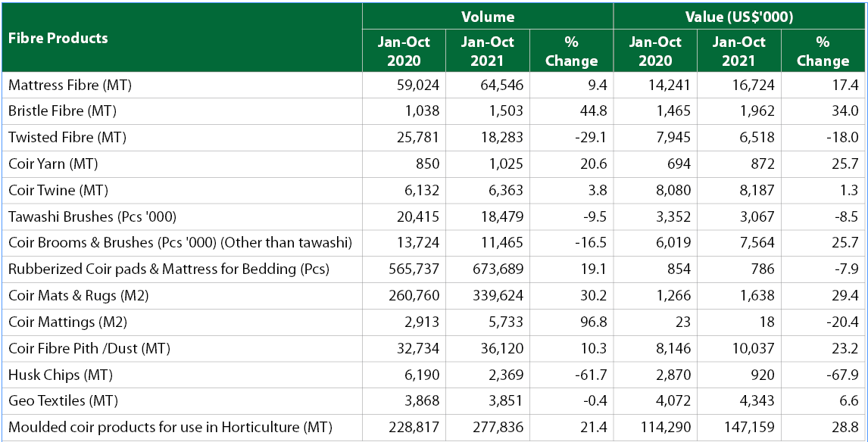
Task: Select the Twisted Fibre (MT) cell
Action: coord(67,138)
